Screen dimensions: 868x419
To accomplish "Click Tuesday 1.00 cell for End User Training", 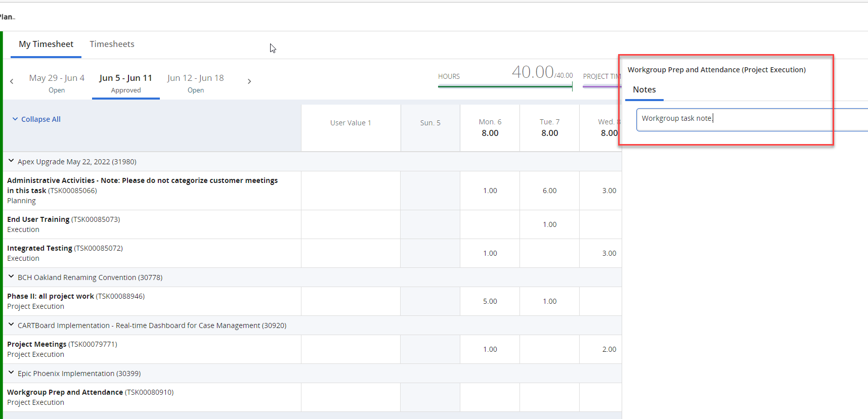I will (x=549, y=224).
